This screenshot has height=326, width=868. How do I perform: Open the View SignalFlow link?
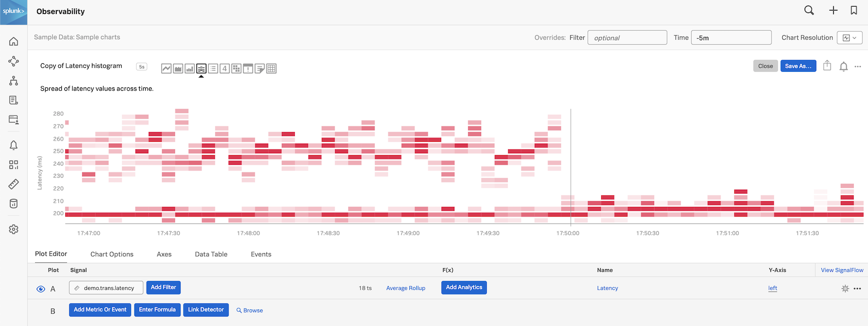point(842,270)
